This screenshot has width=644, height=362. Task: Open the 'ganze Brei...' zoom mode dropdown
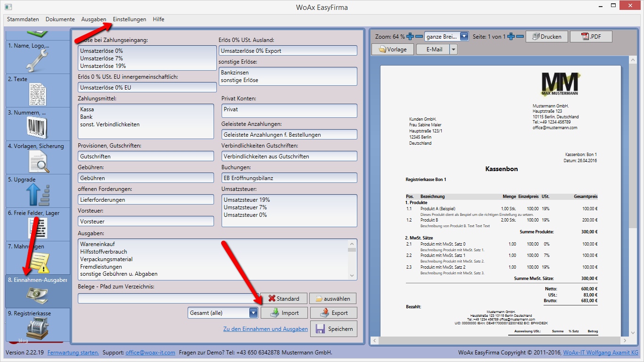pos(464,36)
